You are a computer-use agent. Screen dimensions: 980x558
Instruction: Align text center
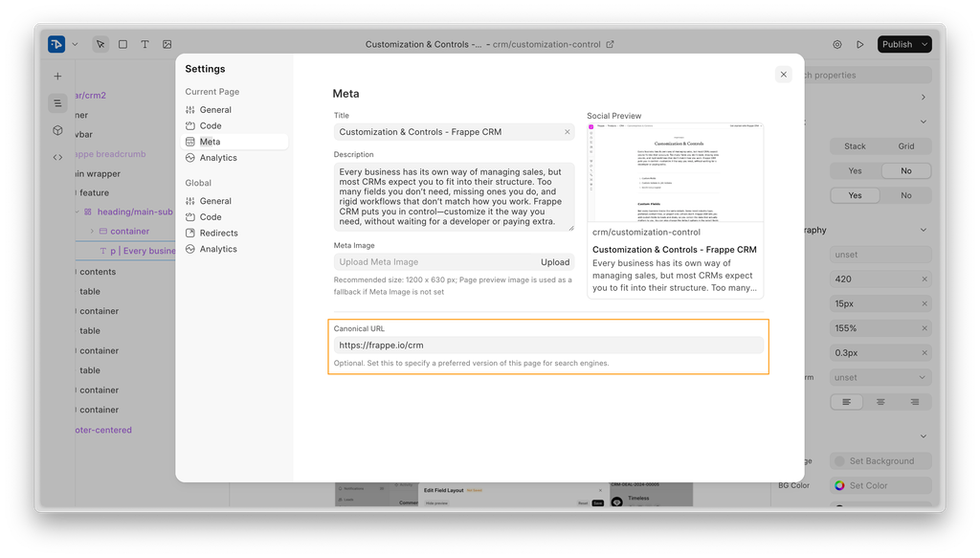(880, 402)
